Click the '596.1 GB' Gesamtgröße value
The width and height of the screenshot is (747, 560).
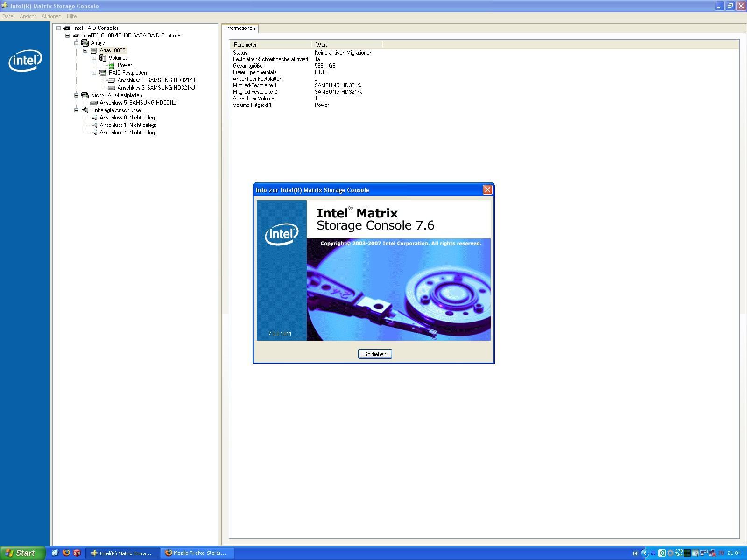325,66
